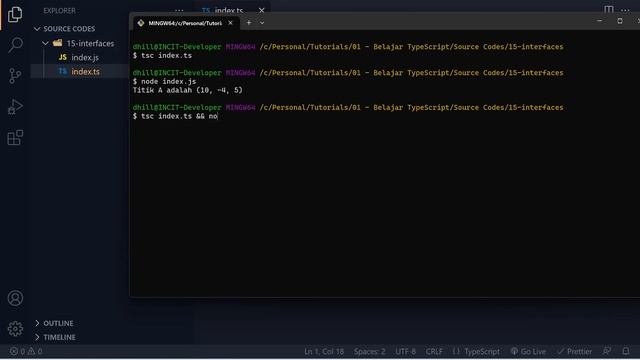
Task: Close the index.ts editor tab
Action: tap(261, 10)
